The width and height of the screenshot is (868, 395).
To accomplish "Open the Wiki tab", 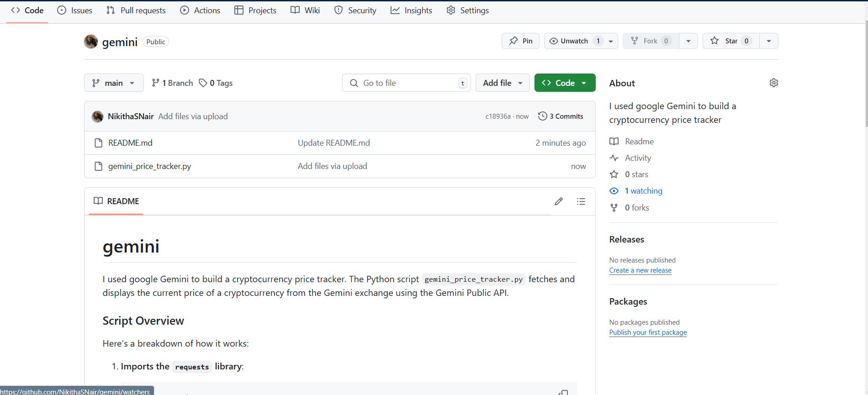I will pos(305,11).
